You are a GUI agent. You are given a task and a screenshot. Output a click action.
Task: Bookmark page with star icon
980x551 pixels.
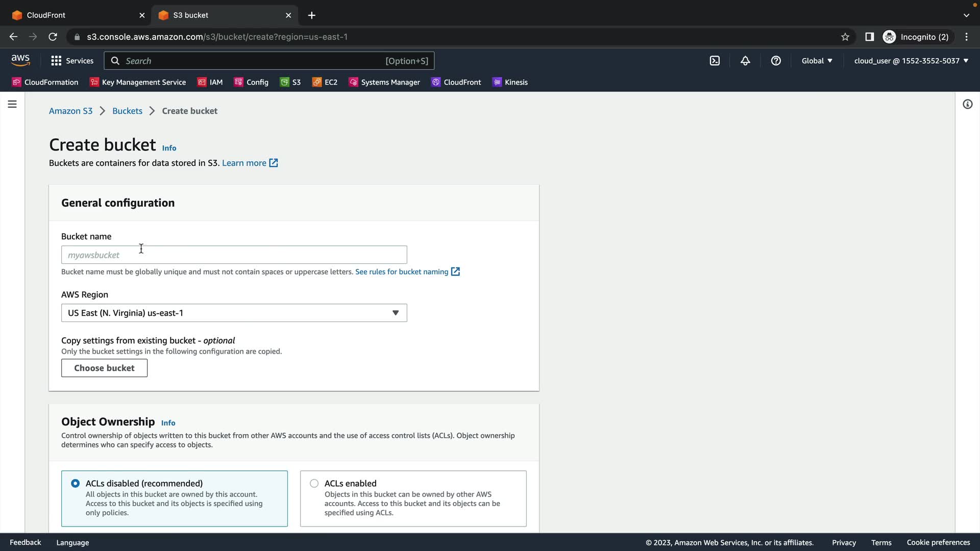845,37
